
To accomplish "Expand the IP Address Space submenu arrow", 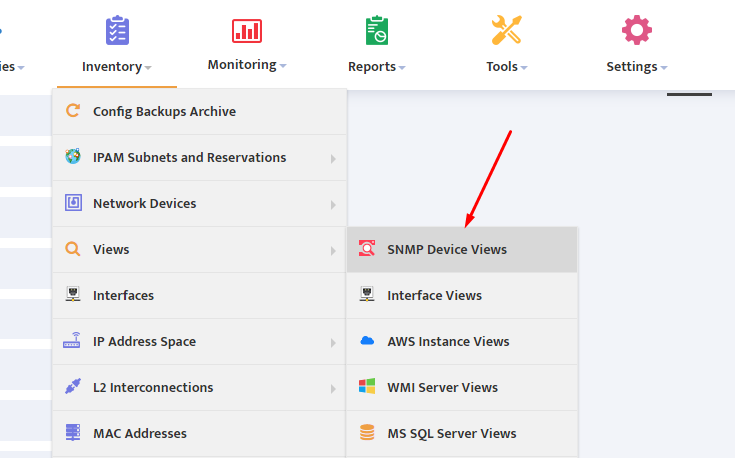I will [333, 343].
